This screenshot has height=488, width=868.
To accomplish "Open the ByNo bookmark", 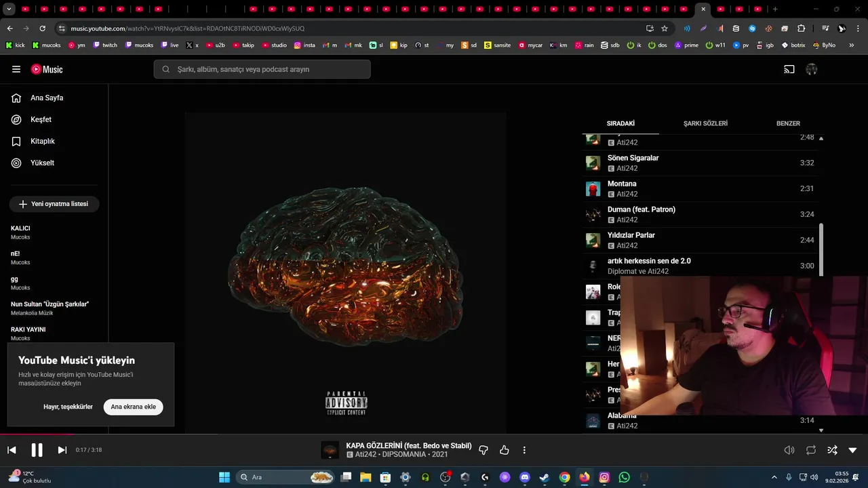I will [823, 45].
